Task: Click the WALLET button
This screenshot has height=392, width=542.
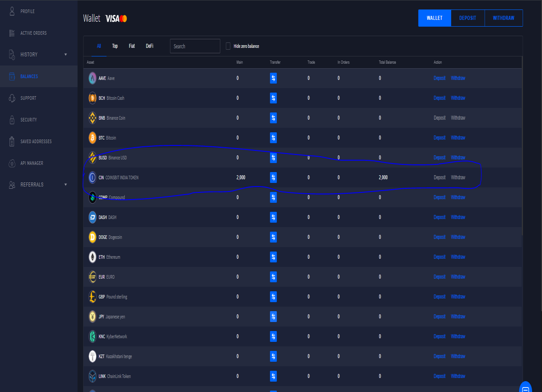Action: coord(435,18)
